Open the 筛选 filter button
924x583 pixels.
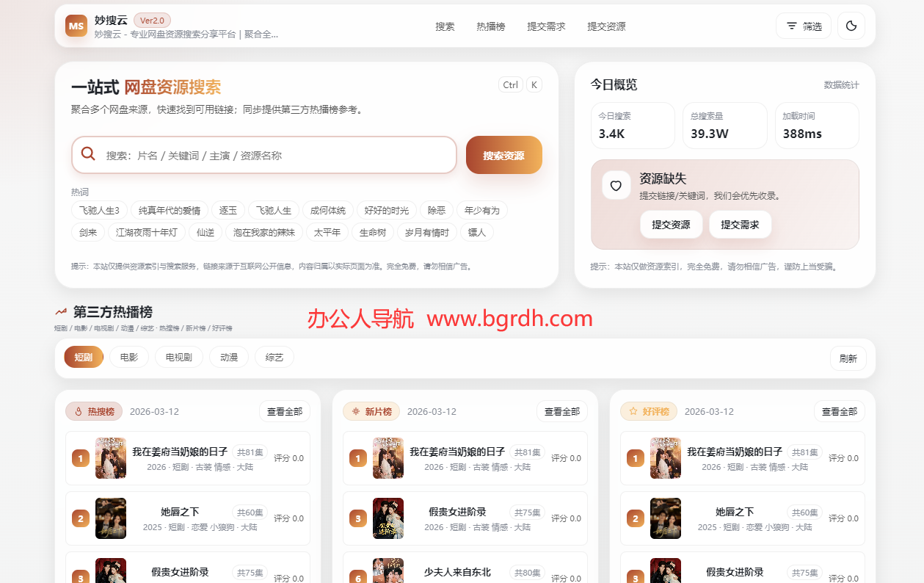tap(804, 26)
